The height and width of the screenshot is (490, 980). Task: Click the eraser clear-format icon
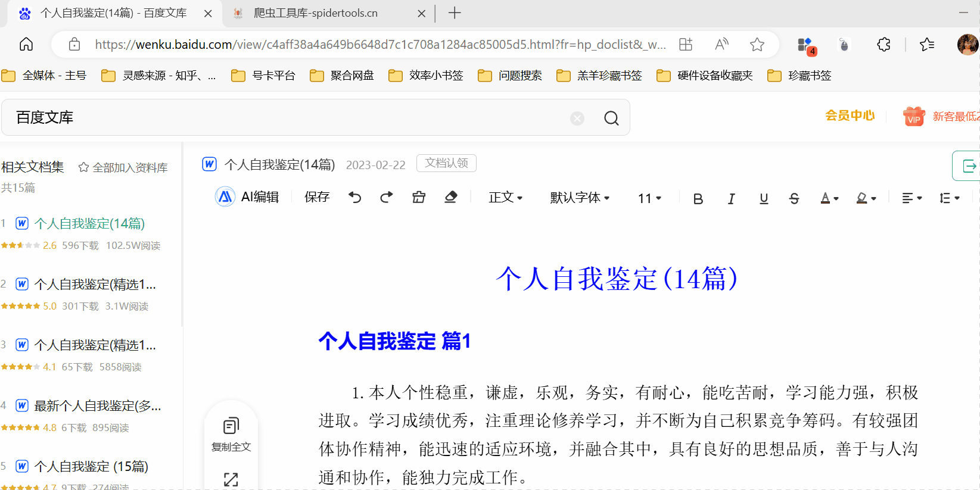451,197
